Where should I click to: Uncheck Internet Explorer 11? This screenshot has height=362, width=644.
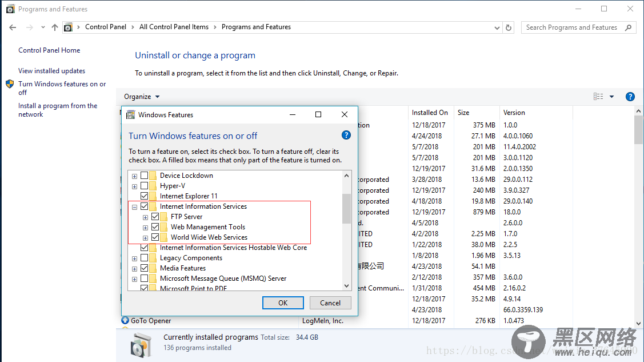144,196
